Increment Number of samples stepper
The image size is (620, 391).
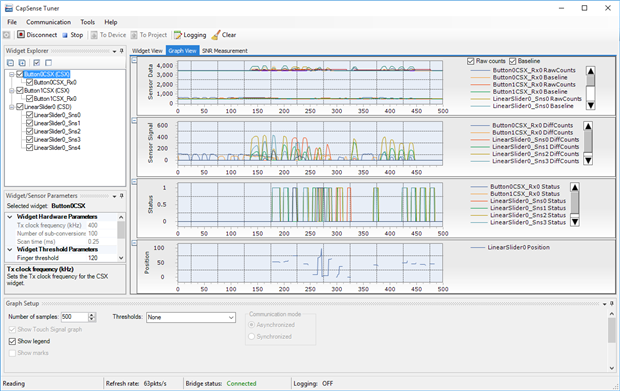pyautogui.click(x=92, y=315)
